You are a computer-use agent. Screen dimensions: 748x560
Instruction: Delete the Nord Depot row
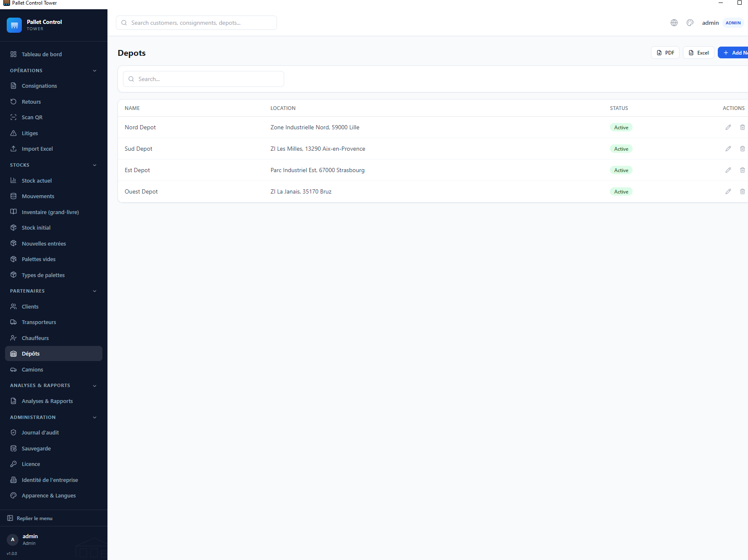pyautogui.click(x=743, y=127)
